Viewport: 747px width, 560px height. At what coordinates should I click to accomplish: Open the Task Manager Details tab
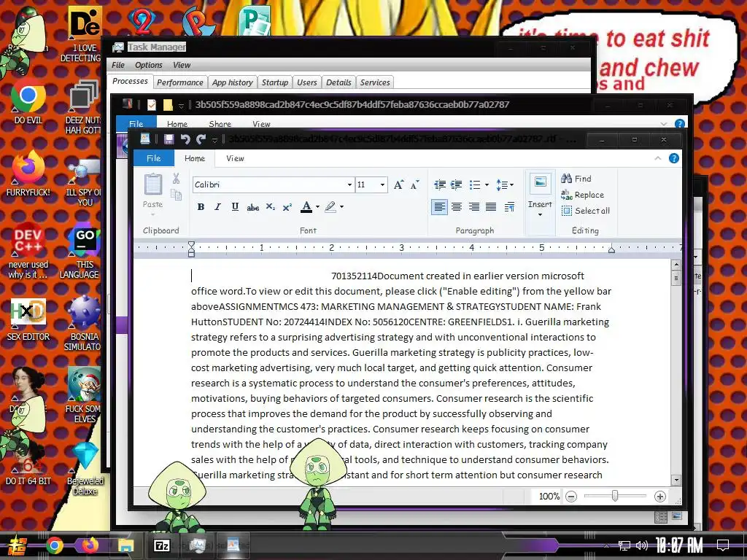pyautogui.click(x=338, y=82)
